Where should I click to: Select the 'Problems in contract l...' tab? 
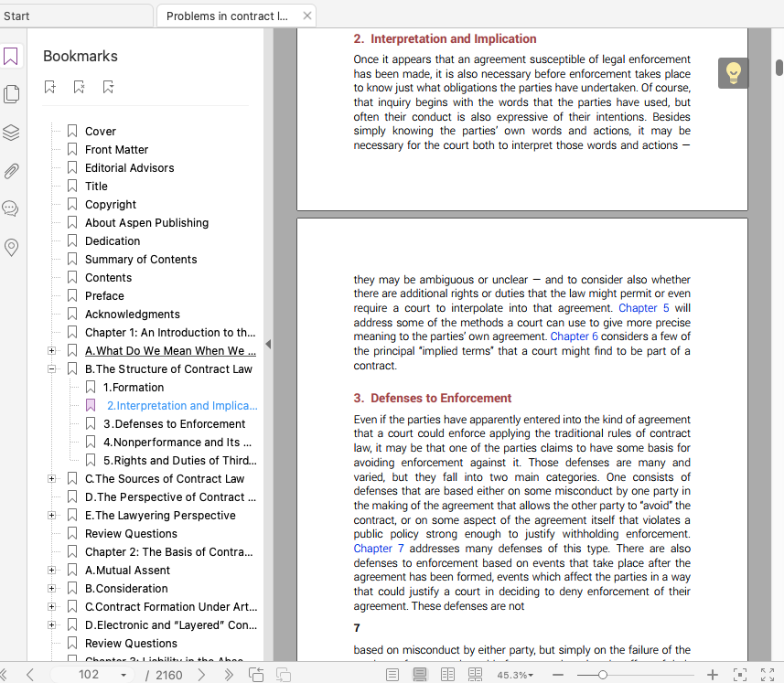point(227,16)
